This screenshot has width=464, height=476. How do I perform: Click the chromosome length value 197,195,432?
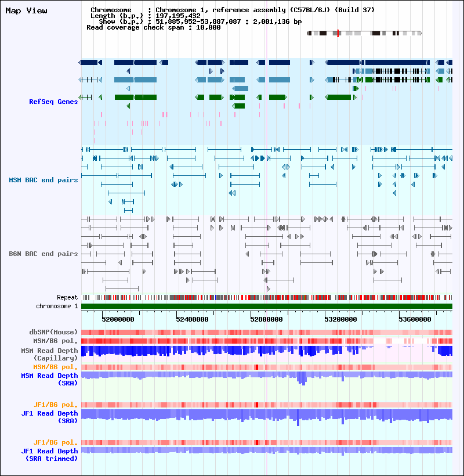pyautogui.click(x=178, y=16)
